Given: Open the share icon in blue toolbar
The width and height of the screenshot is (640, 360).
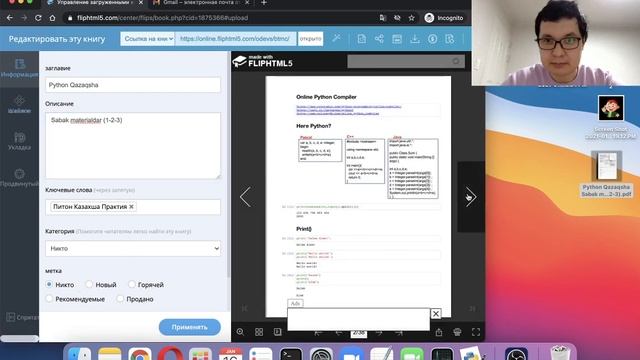Looking at the screenshot, I should pos(379,39).
